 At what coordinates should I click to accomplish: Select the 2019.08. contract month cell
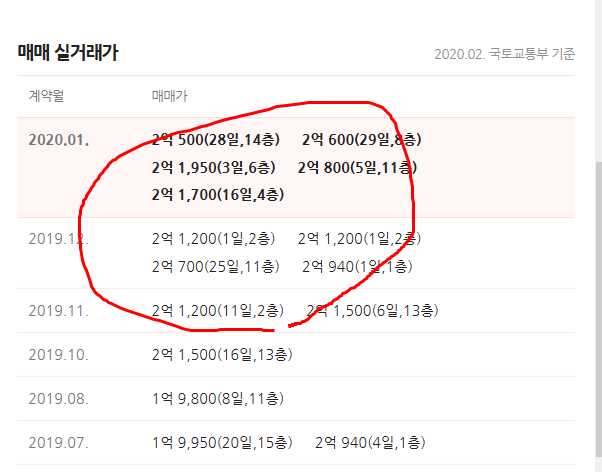point(59,399)
